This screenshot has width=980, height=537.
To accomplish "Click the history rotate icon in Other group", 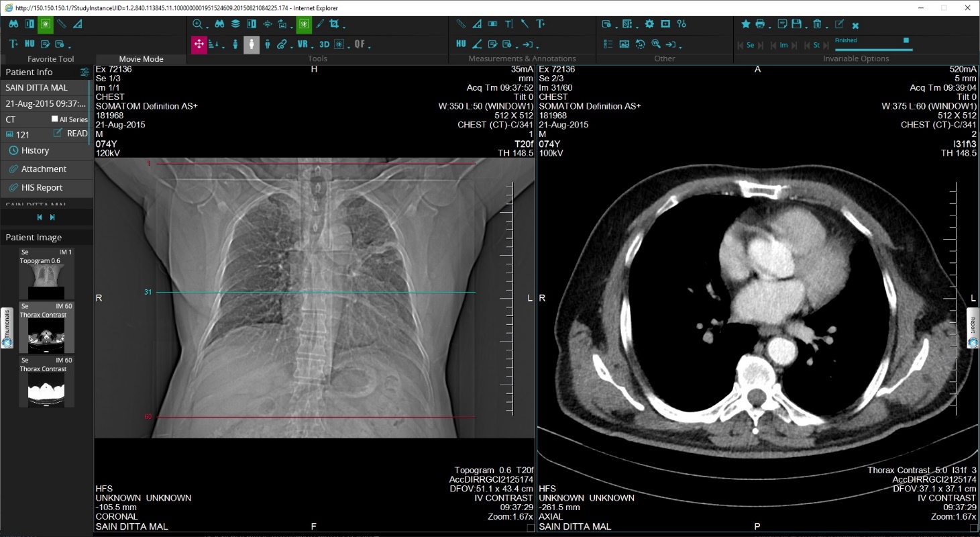I will coord(641,44).
